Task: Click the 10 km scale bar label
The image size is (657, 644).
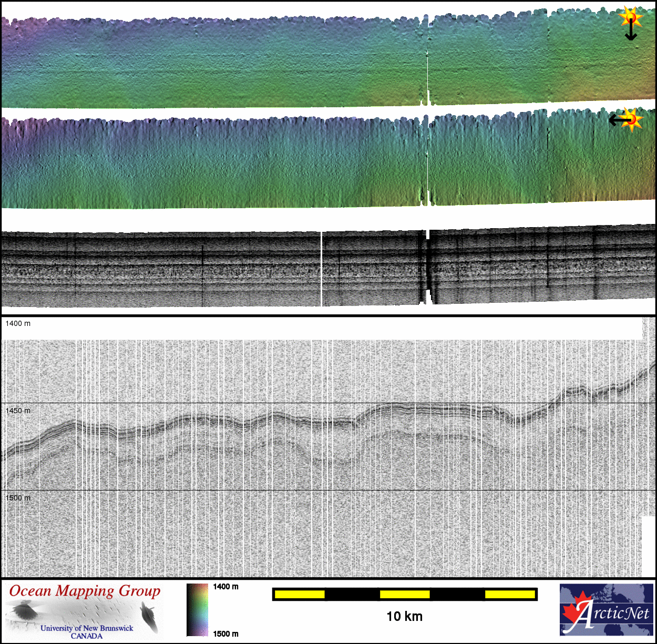Action: click(x=404, y=616)
